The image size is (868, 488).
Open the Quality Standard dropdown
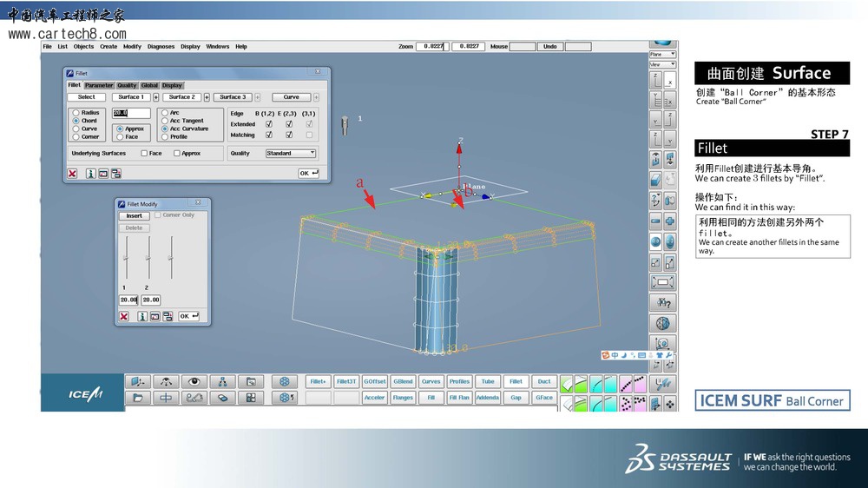coord(291,154)
